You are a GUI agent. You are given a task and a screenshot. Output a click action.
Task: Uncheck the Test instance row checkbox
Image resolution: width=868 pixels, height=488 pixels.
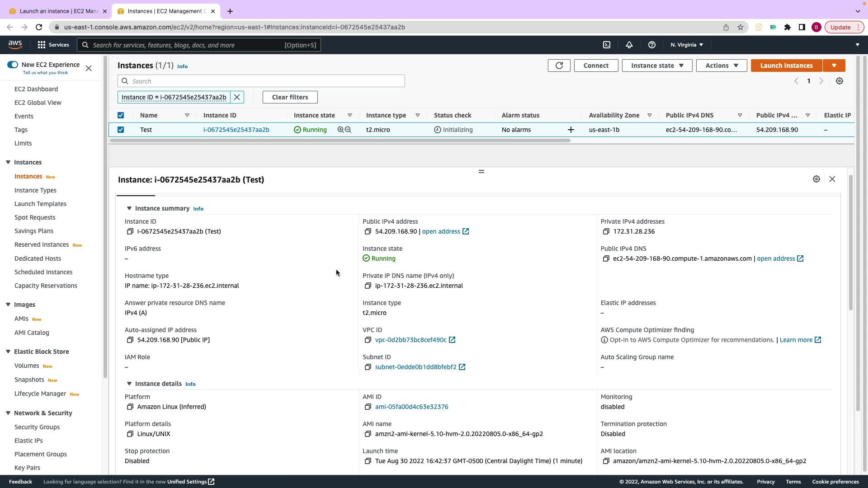[x=121, y=130]
